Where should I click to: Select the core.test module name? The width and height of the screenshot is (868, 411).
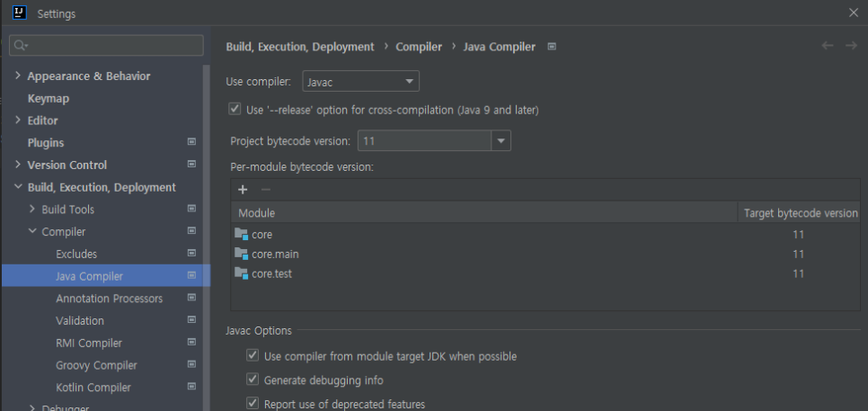click(271, 273)
